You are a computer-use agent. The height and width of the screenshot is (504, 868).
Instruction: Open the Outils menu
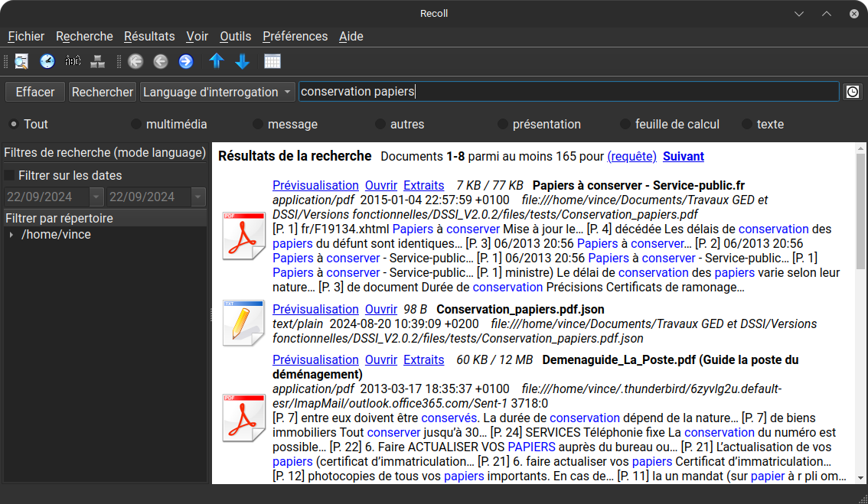pyautogui.click(x=235, y=36)
